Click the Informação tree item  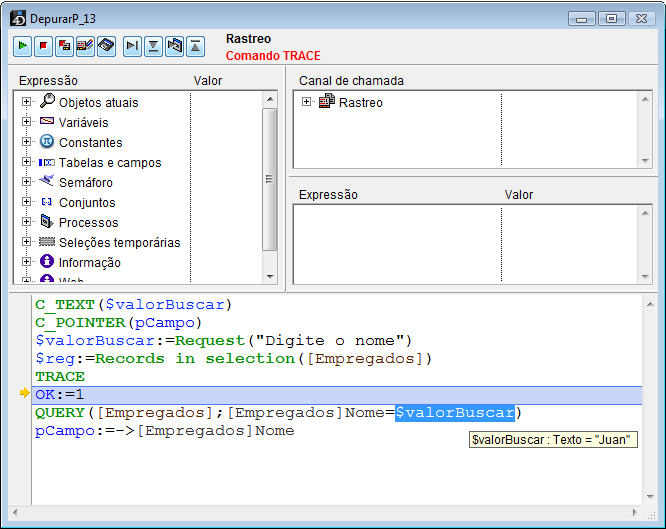pyautogui.click(x=89, y=263)
